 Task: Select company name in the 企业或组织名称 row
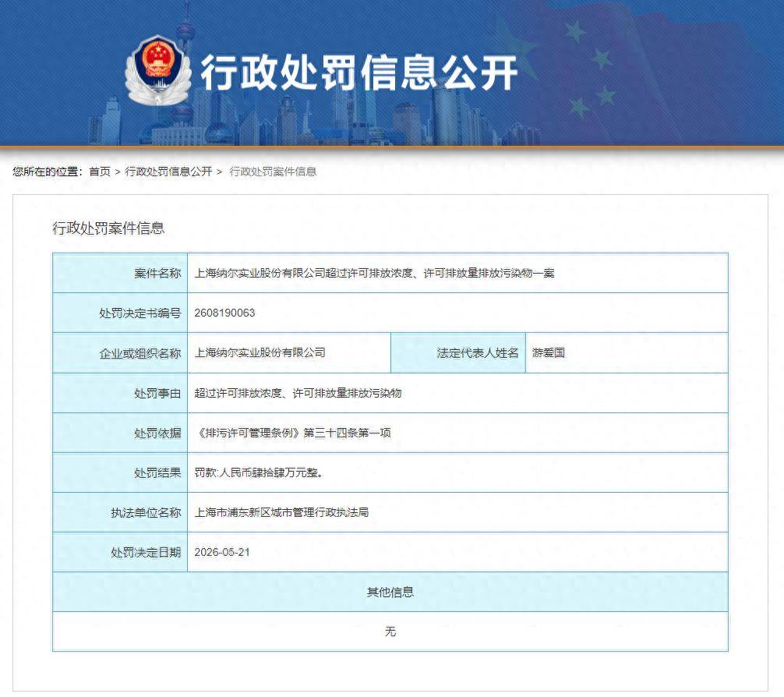(x=260, y=352)
